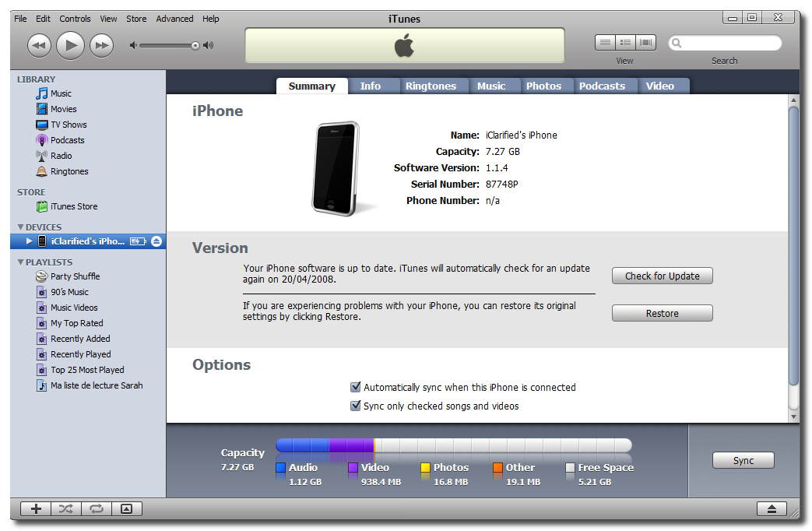Click the capacity usage bar
This screenshot has height=531, width=812.
click(x=454, y=445)
